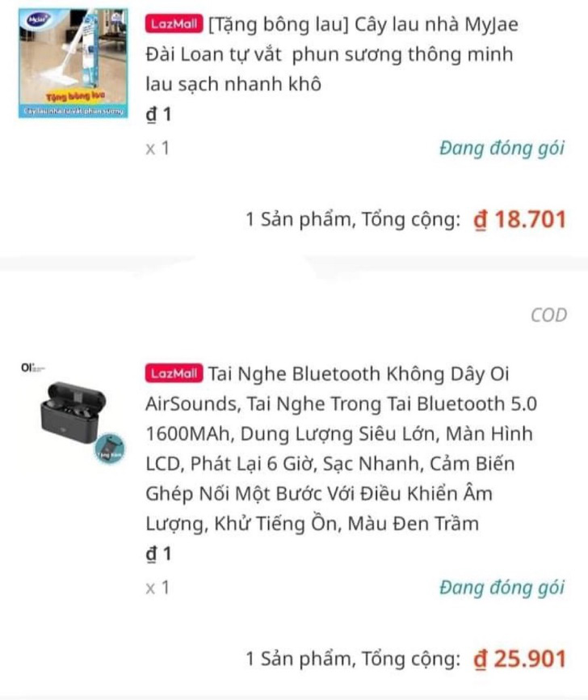Tap 1 Sản phẩm, Tổng cộng of mop order
The height and width of the screenshot is (700, 588).
[353, 220]
